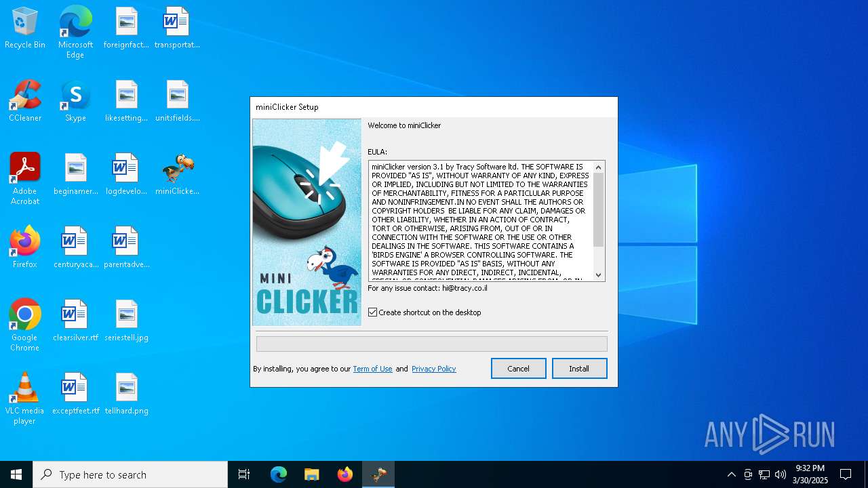The width and height of the screenshot is (868, 488).
Task: Select the Microsoft Edge desktop shortcut
Action: [75, 33]
